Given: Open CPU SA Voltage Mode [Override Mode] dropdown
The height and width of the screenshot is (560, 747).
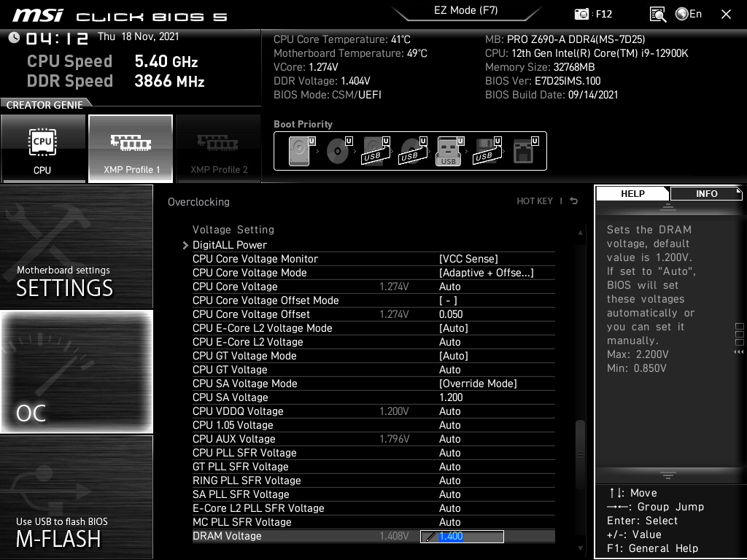Looking at the screenshot, I should coord(478,383).
